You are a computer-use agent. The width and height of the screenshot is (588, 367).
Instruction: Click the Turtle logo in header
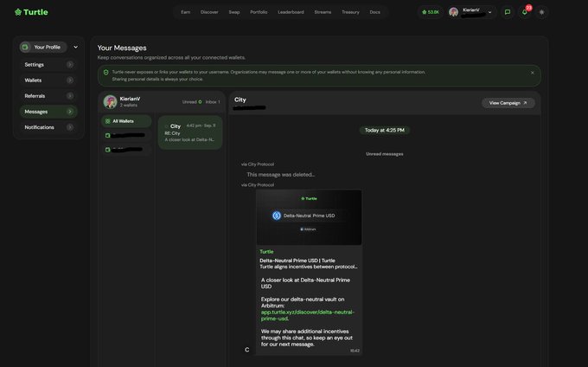31,12
